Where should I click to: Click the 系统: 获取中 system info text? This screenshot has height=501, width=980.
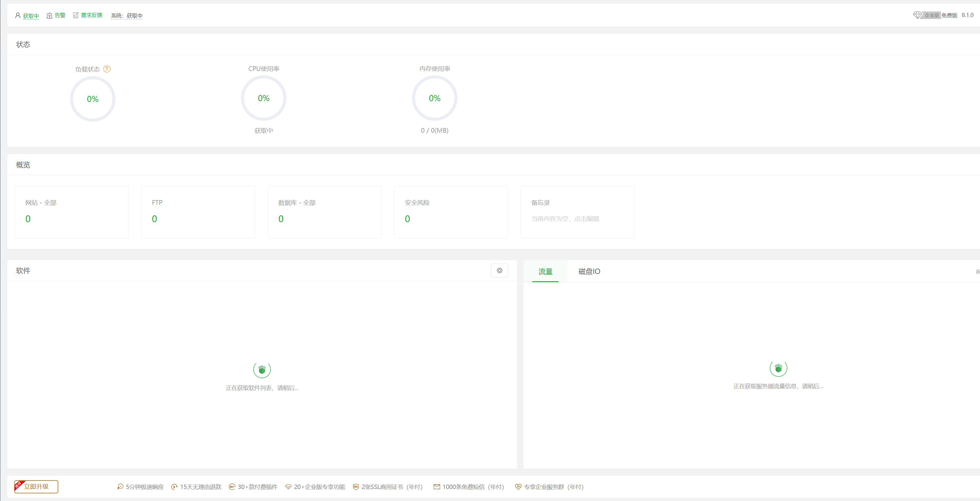coord(127,16)
